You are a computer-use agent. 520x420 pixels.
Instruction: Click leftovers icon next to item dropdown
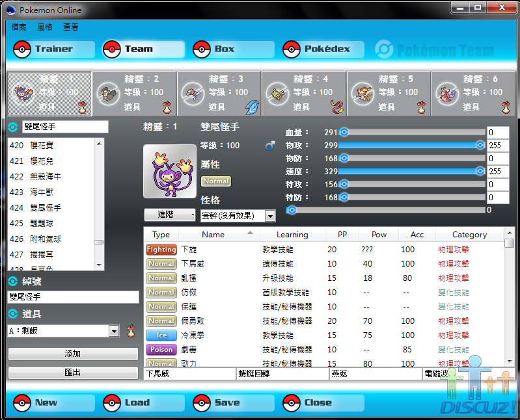(131, 331)
